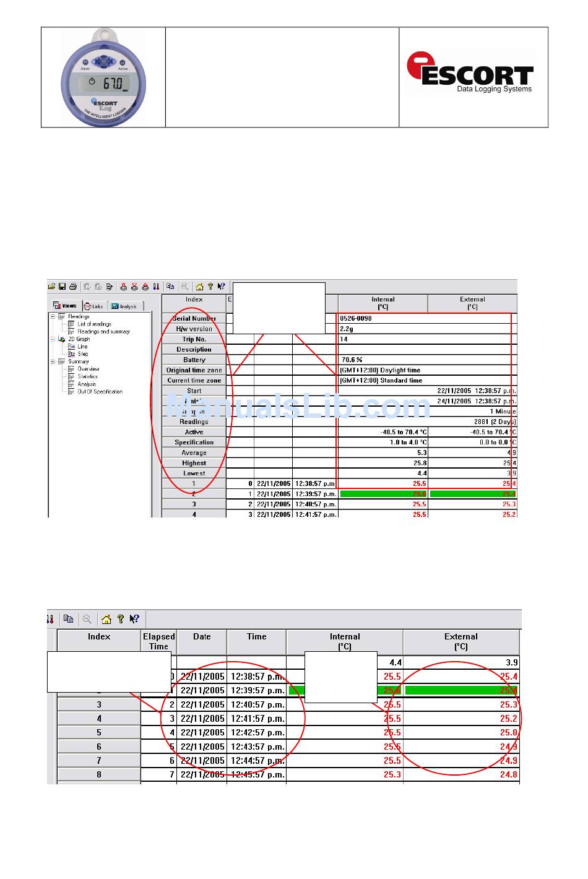This screenshot has height=879, width=588.
Task: Click the Home icon in upper screenshot toolbar
Action: point(199,287)
